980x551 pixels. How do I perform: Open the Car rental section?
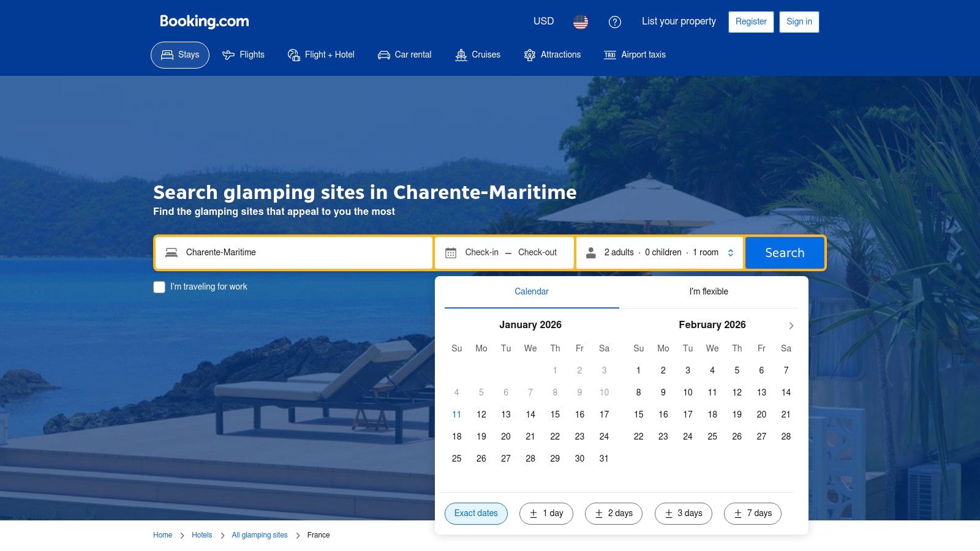tap(404, 55)
